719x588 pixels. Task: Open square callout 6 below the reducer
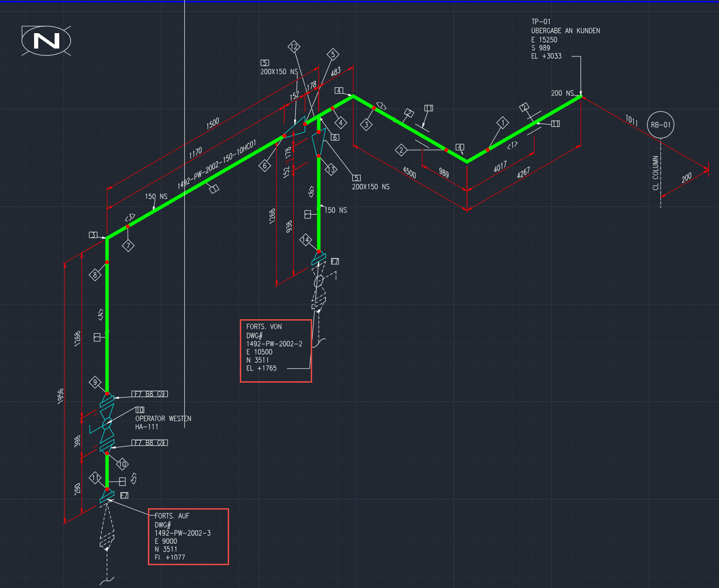[x=335, y=137]
